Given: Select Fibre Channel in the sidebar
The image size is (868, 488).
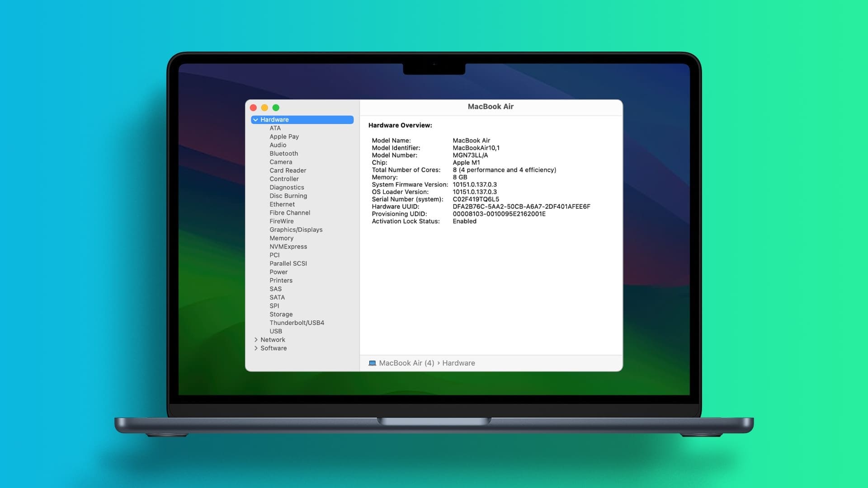Looking at the screenshot, I should coord(290,213).
